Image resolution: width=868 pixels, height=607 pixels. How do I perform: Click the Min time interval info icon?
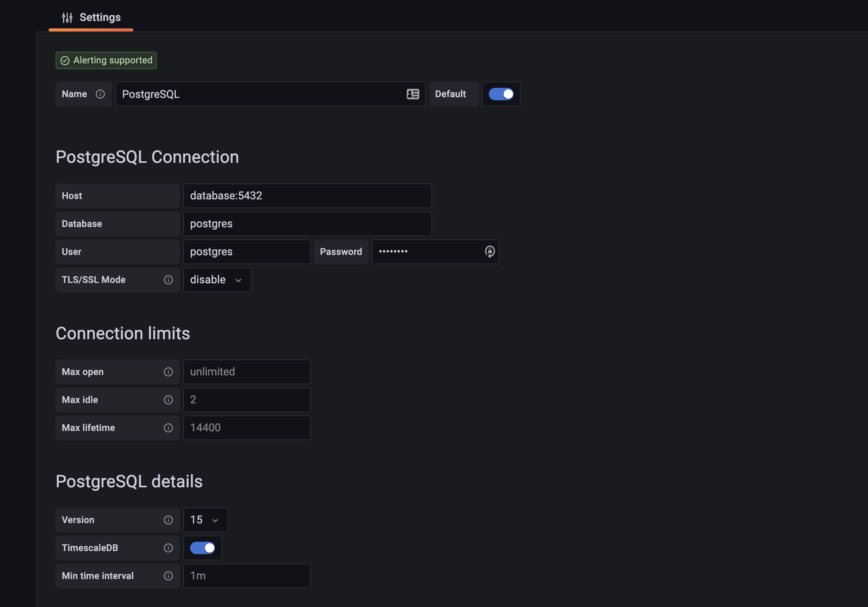pos(168,576)
